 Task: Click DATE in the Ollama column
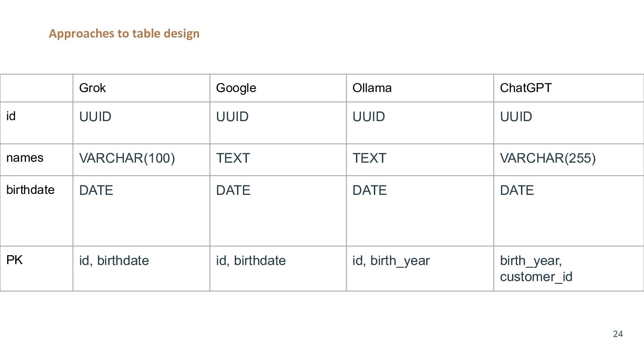(x=369, y=190)
